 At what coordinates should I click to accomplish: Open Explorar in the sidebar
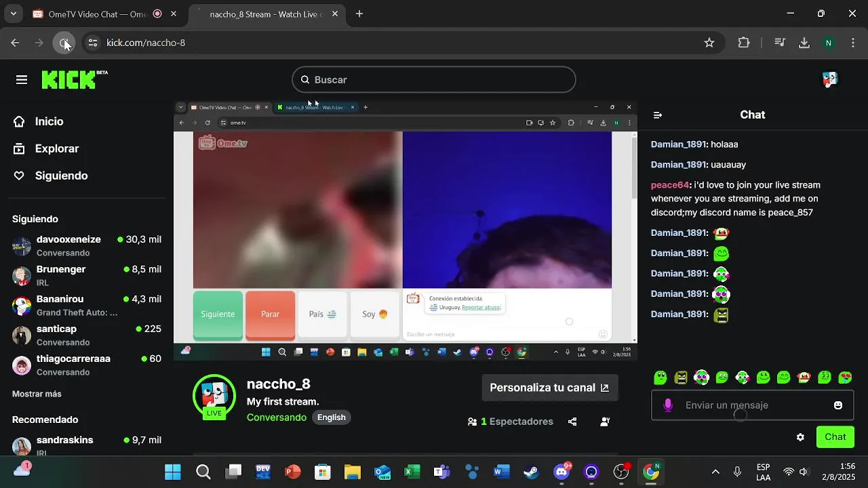click(57, 149)
